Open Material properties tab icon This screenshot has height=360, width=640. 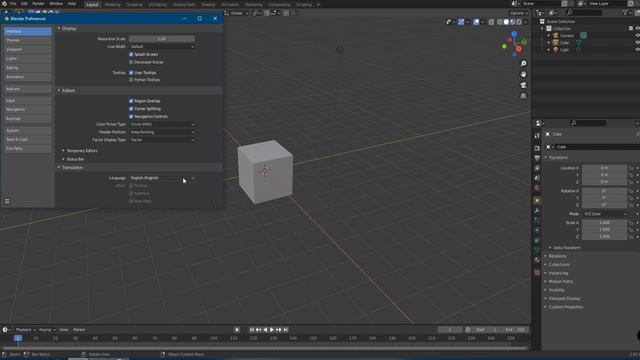pos(537,260)
